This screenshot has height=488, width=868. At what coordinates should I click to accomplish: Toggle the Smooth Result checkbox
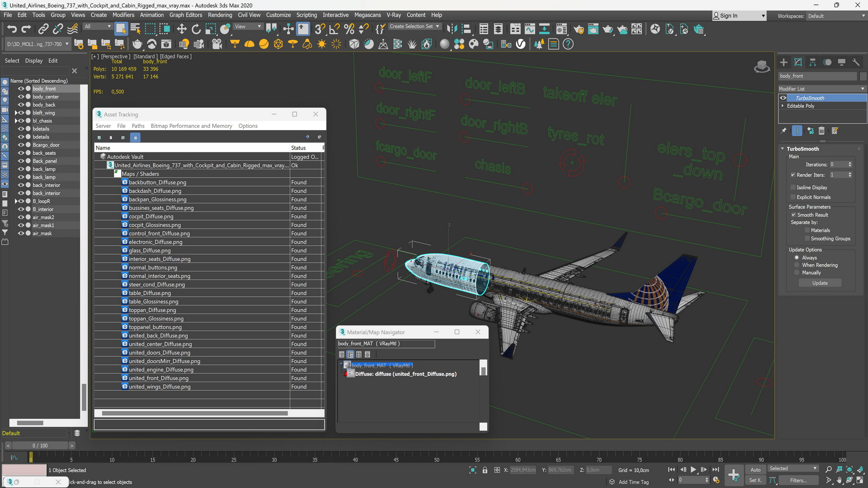point(793,215)
